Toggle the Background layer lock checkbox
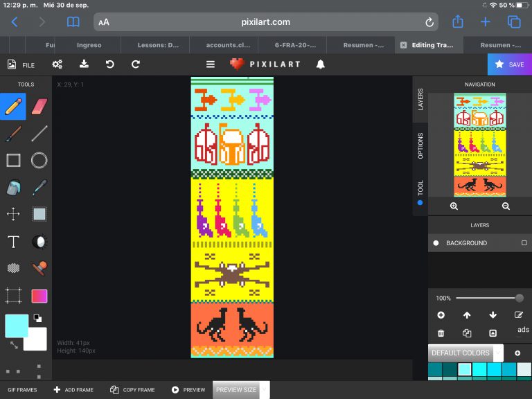The height and width of the screenshot is (399, 532). 524,243
